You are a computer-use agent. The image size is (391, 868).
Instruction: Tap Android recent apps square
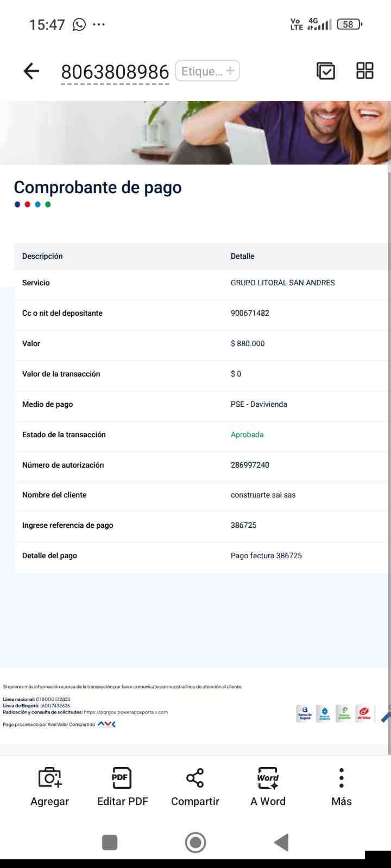(x=110, y=843)
